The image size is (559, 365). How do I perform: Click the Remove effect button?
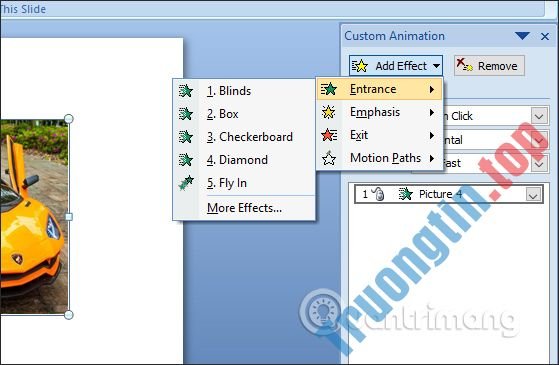tap(489, 66)
